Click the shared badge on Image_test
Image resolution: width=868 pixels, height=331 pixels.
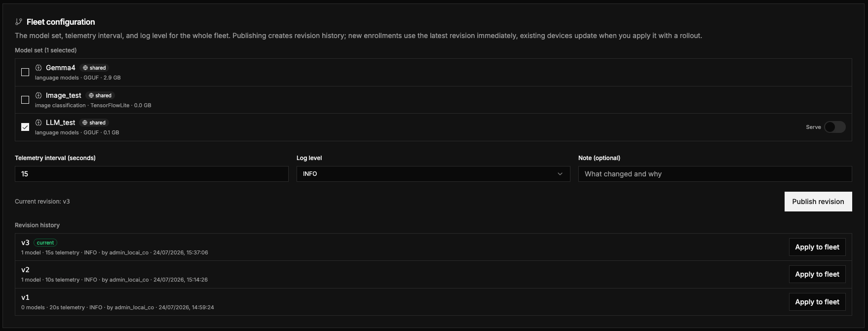100,95
